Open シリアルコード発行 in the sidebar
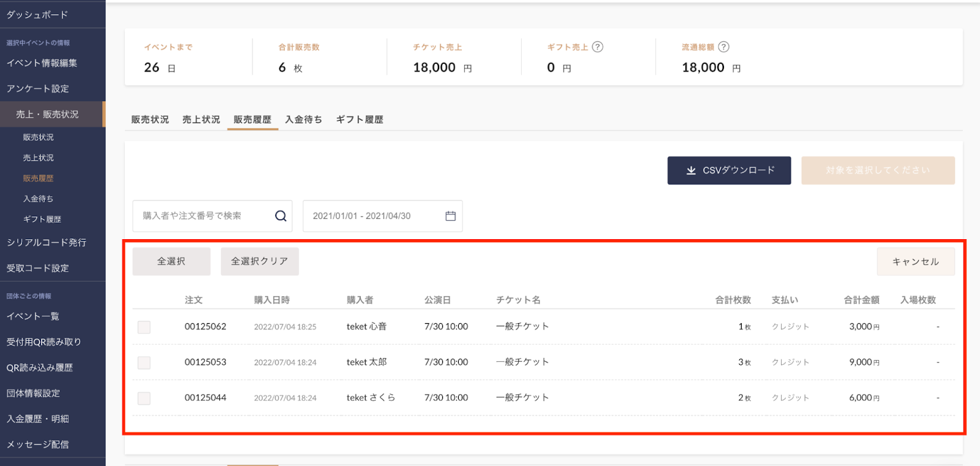980x466 pixels. point(47,243)
